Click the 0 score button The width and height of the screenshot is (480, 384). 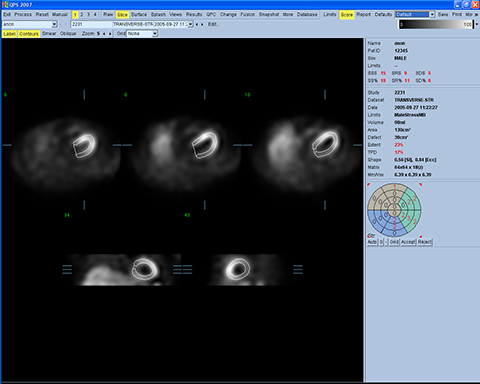(x=381, y=242)
